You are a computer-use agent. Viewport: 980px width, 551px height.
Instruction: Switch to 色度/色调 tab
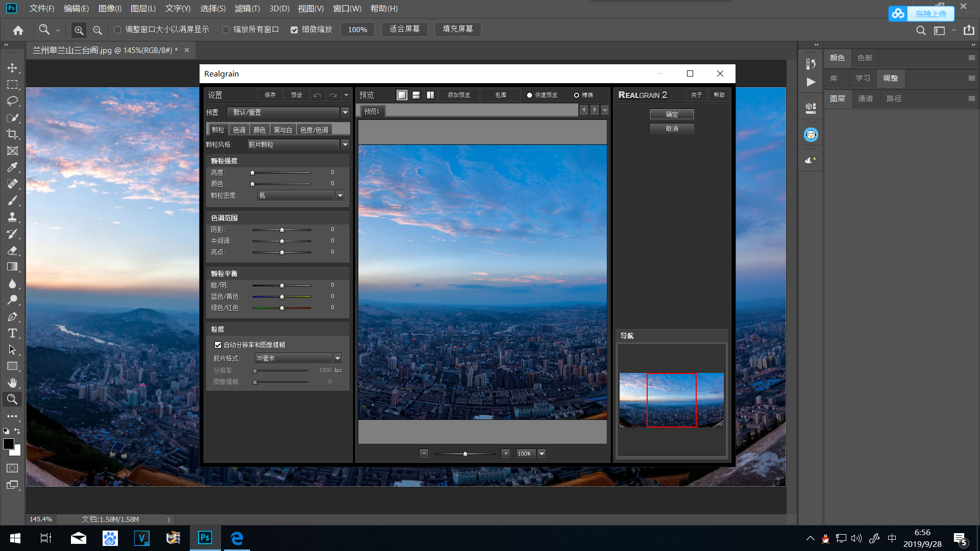(x=314, y=130)
